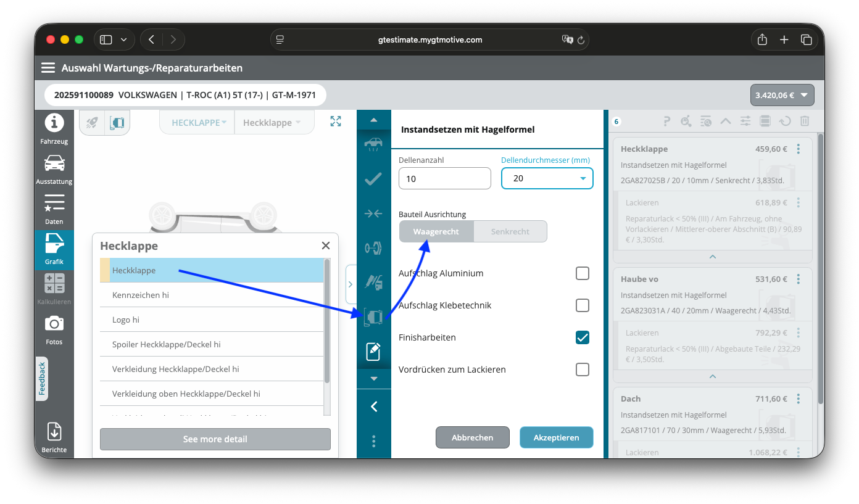
Task: Click the collapse-all chevron in toolbar
Action: click(x=726, y=122)
